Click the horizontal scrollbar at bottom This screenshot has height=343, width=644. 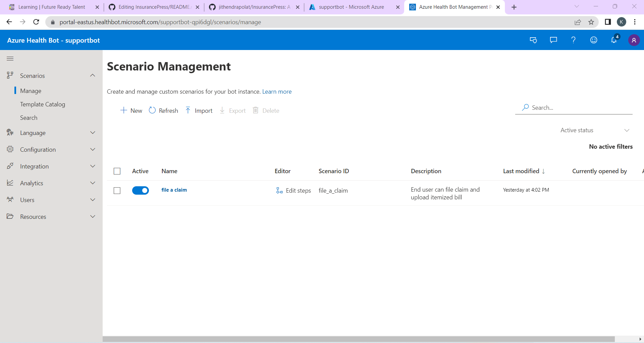point(359,339)
